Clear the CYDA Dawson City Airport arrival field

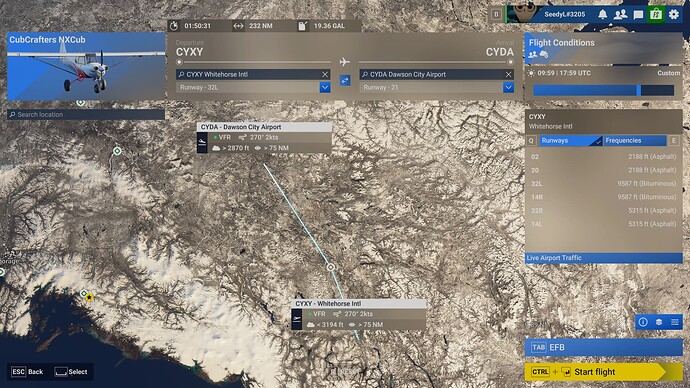508,74
